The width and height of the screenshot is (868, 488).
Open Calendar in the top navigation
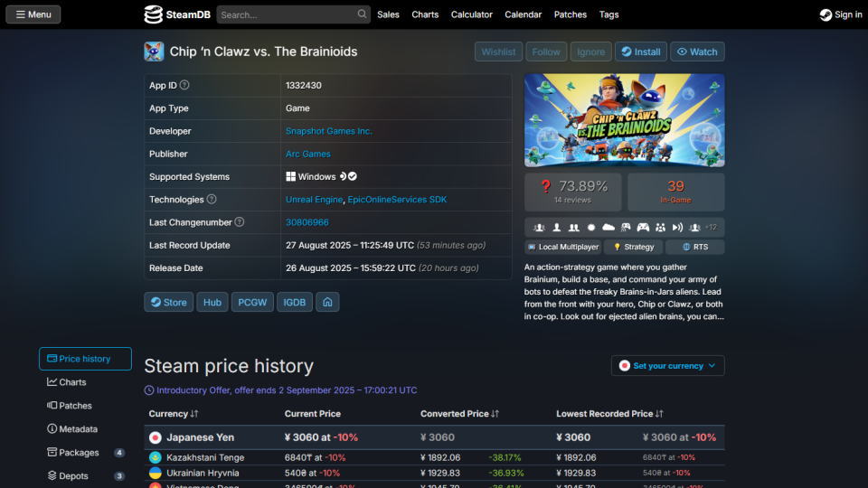click(524, 14)
